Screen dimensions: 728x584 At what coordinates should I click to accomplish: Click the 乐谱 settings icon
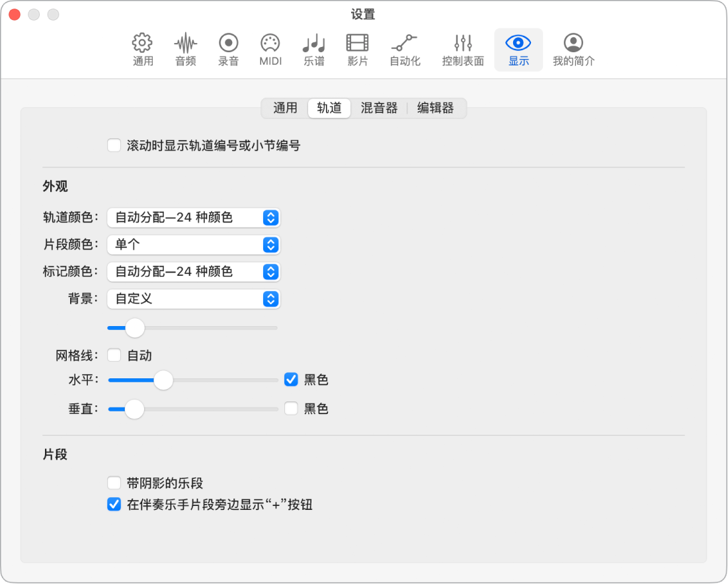[x=313, y=49]
